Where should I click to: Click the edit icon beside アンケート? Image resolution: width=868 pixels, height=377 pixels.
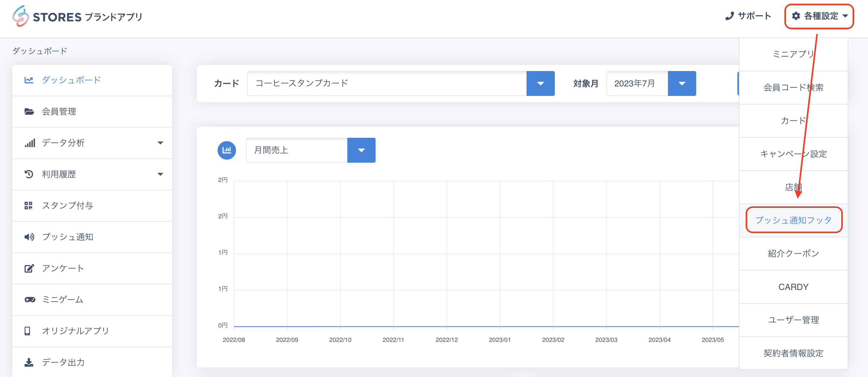click(29, 268)
